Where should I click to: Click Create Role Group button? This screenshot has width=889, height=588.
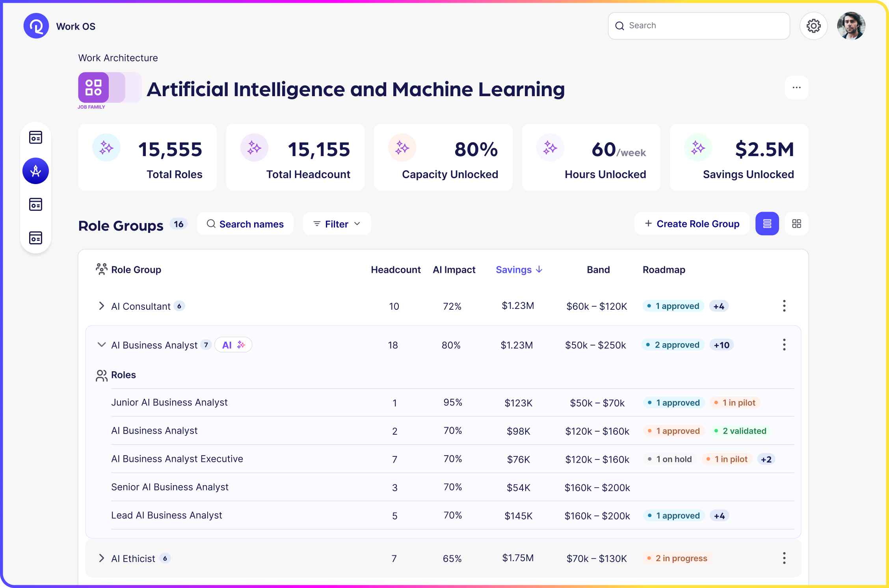[x=692, y=224]
